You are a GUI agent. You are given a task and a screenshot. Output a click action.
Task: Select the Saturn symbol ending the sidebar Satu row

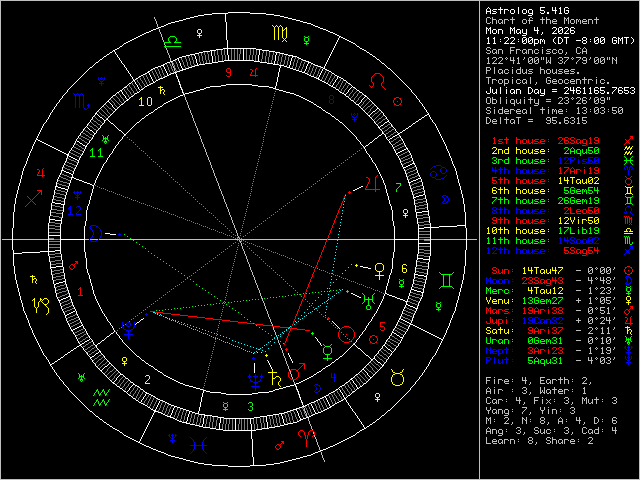click(629, 331)
